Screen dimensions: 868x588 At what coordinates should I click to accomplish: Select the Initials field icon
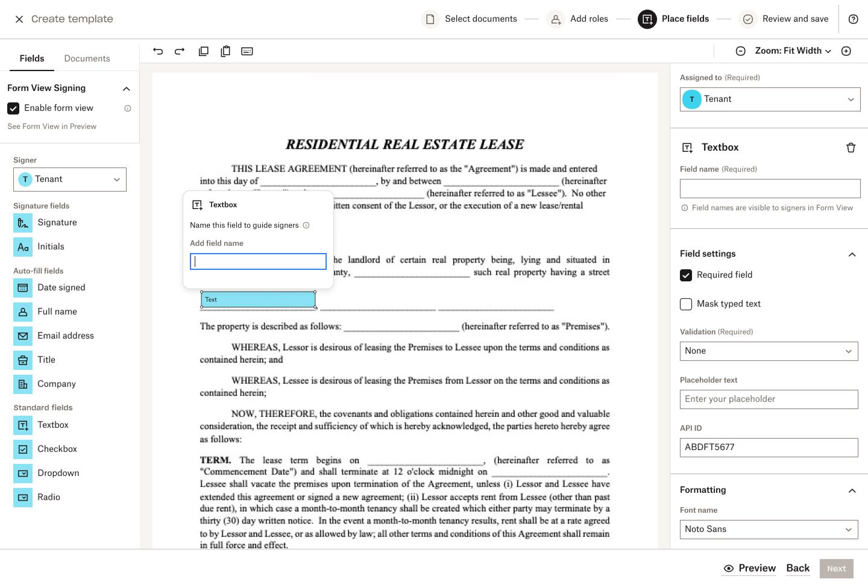22,246
